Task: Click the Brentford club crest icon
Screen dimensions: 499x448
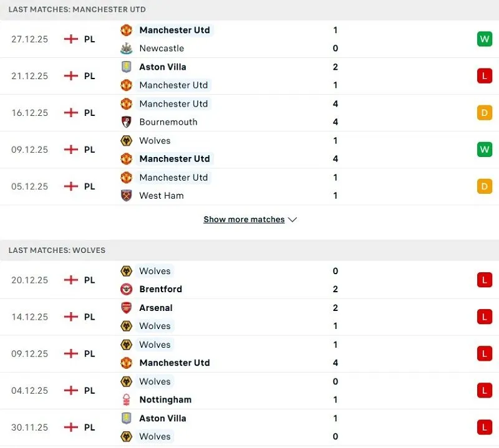Action: point(126,289)
